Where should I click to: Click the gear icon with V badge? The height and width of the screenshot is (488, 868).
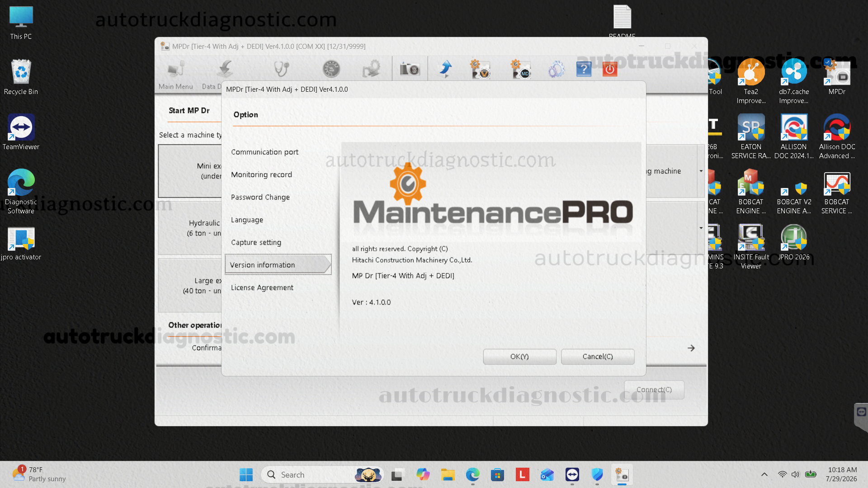click(x=480, y=69)
